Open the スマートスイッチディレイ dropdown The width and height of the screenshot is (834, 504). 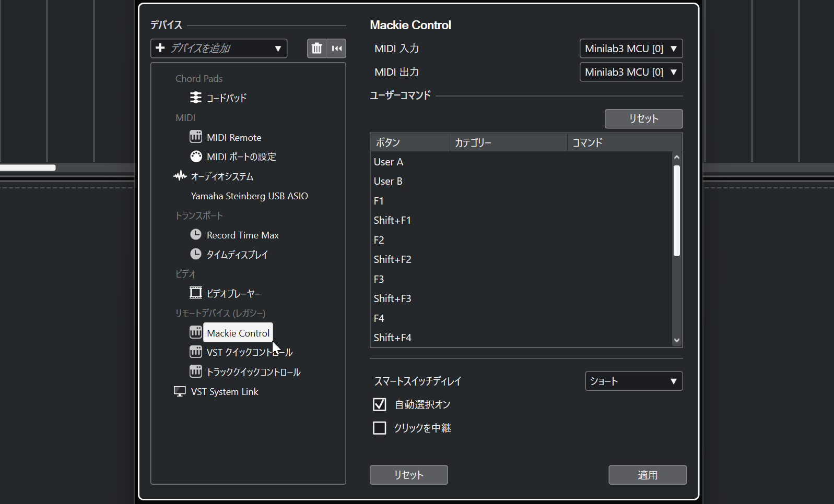coord(633,381)
